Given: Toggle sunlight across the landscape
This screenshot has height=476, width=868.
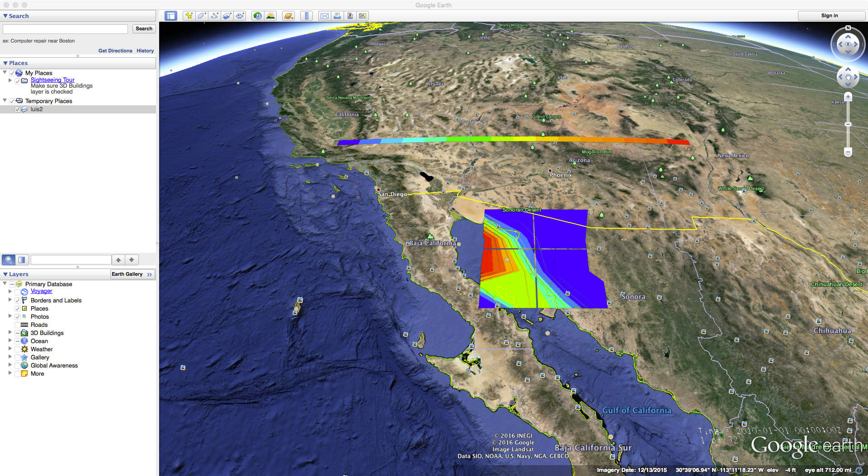Looking at the screenshot, I should click(270, 16).
